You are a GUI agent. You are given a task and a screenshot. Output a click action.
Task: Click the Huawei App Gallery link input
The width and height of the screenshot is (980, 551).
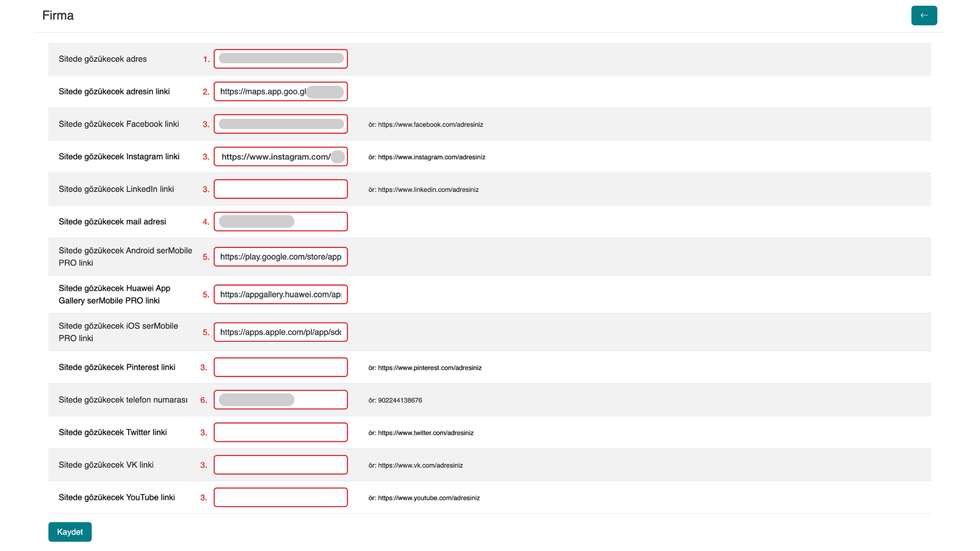coord(281,294)
